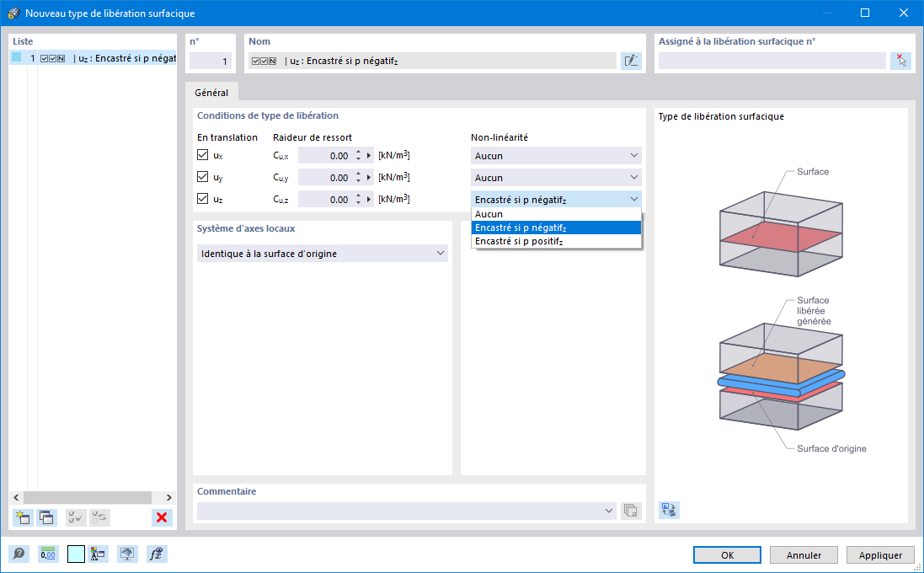Switch to the Général tab
Screen dimensions: 924x573
click(x=211, y=93)
